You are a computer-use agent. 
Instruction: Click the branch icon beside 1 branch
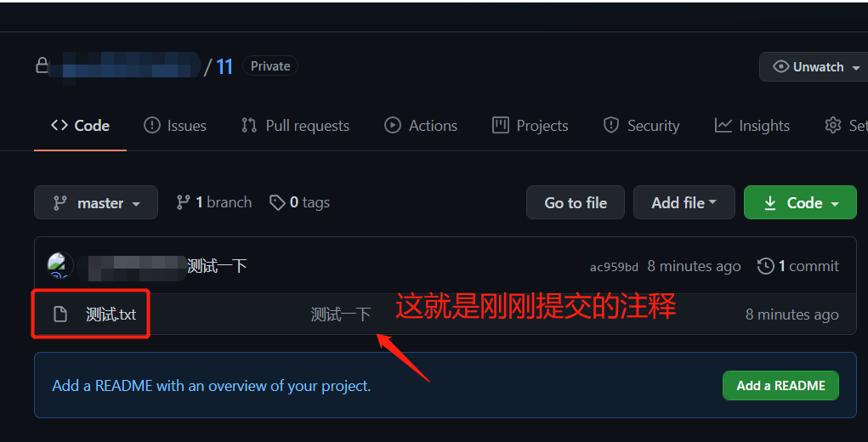tap(184, 202)
